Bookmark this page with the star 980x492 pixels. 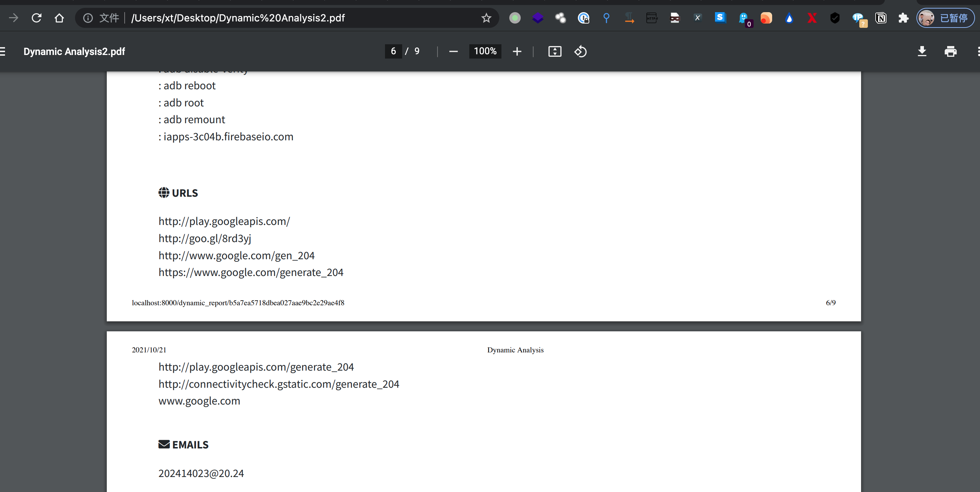(486, 18)
